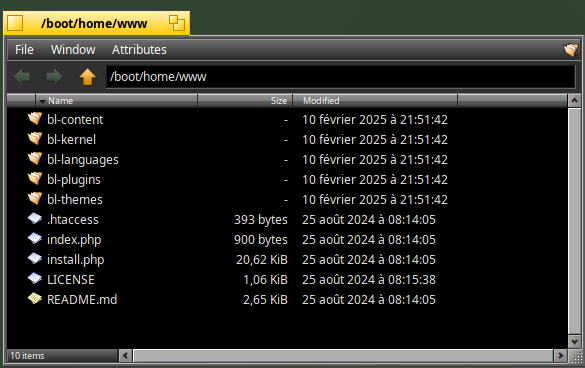Sort by the Name column header
Image resolution: width=585 pixels, height=368 pixels.
[x=116, y=101]
